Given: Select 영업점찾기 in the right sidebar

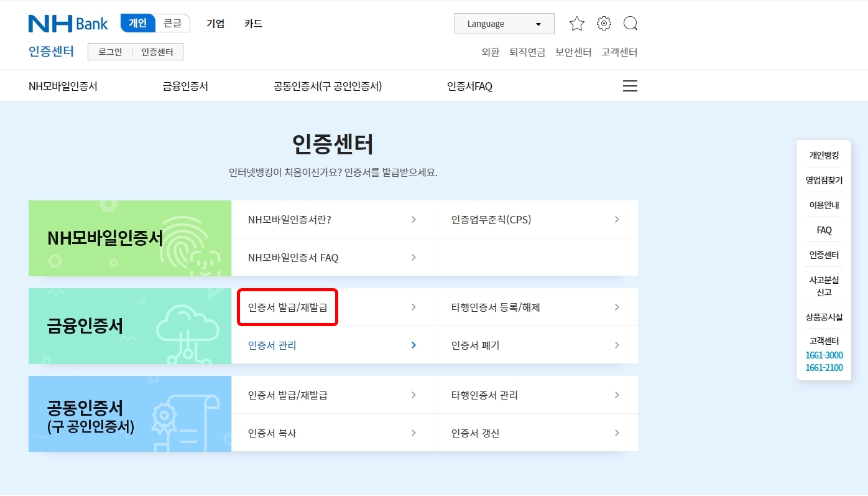Looking at the screenshot, I should pos(823,180).
